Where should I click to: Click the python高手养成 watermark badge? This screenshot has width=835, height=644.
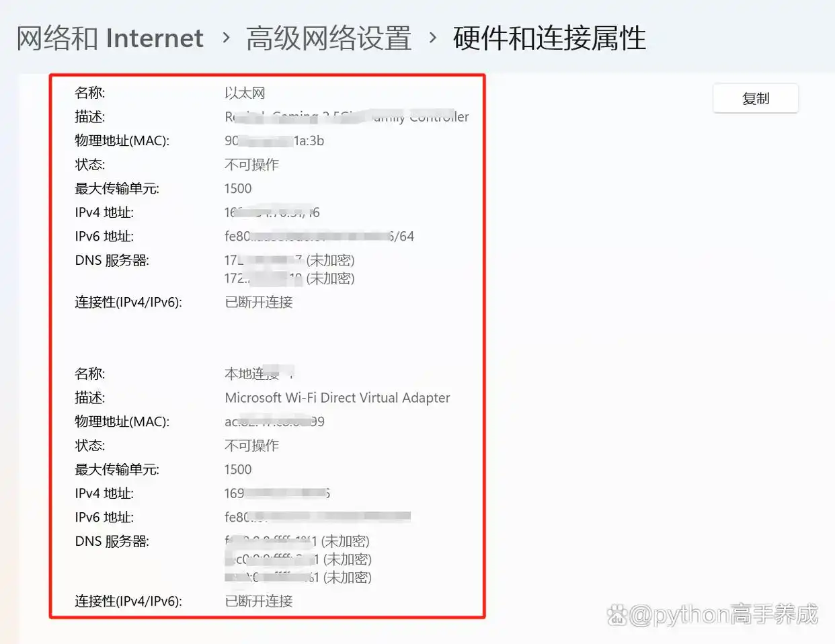715,614
